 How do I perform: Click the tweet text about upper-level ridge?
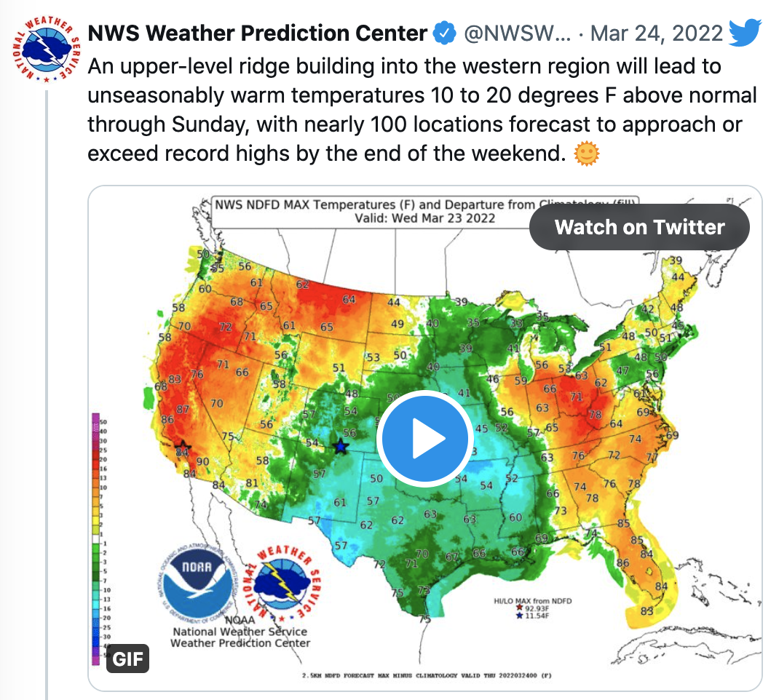[422, 110]
